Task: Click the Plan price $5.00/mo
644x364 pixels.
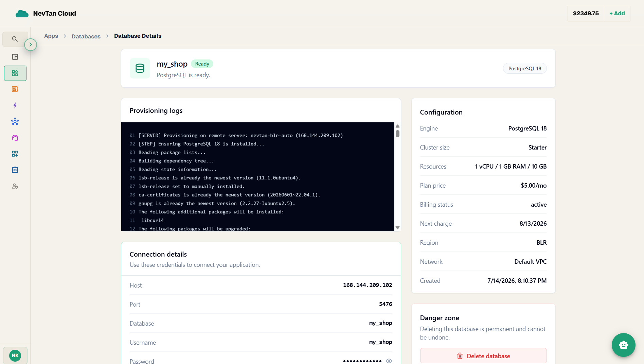Action: click(x=534, y=186)
